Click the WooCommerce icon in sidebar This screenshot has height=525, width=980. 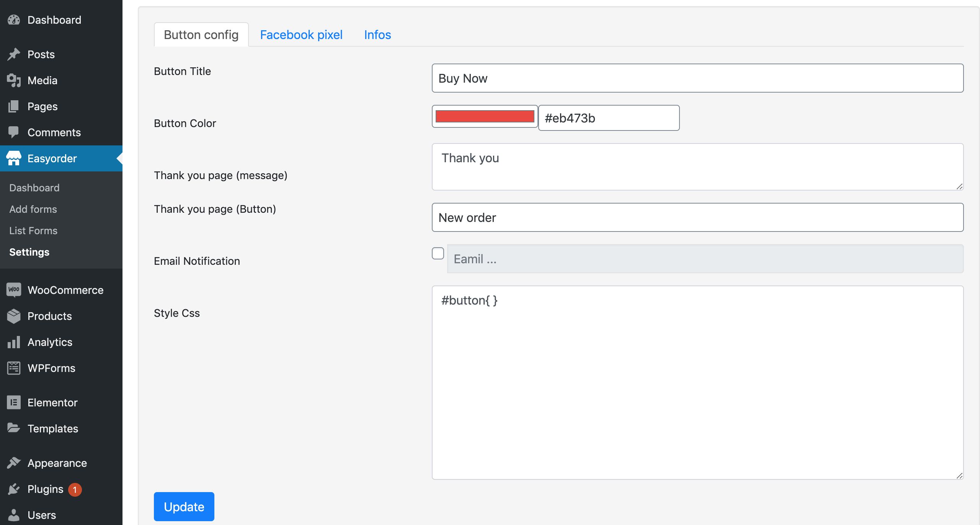click(14, 290)
